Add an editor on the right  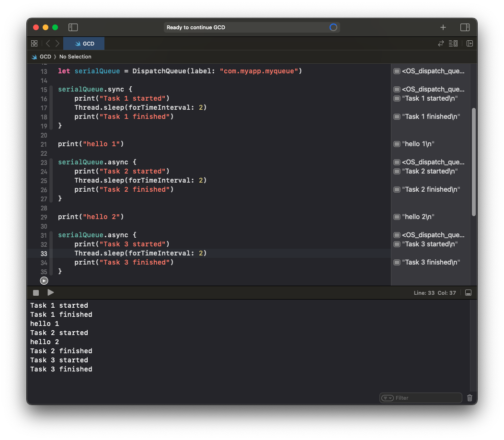pyautogui.click(x=470, y=44)
